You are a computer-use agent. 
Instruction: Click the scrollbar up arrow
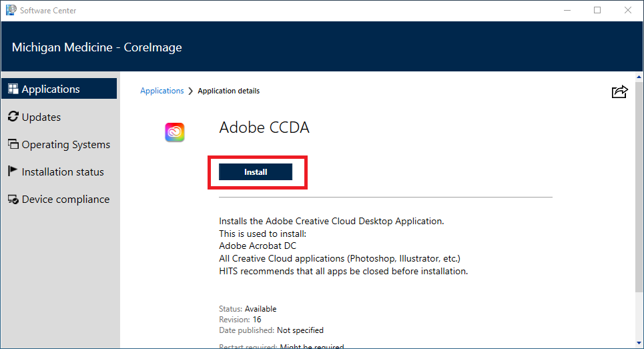click(x=639, y=77)
